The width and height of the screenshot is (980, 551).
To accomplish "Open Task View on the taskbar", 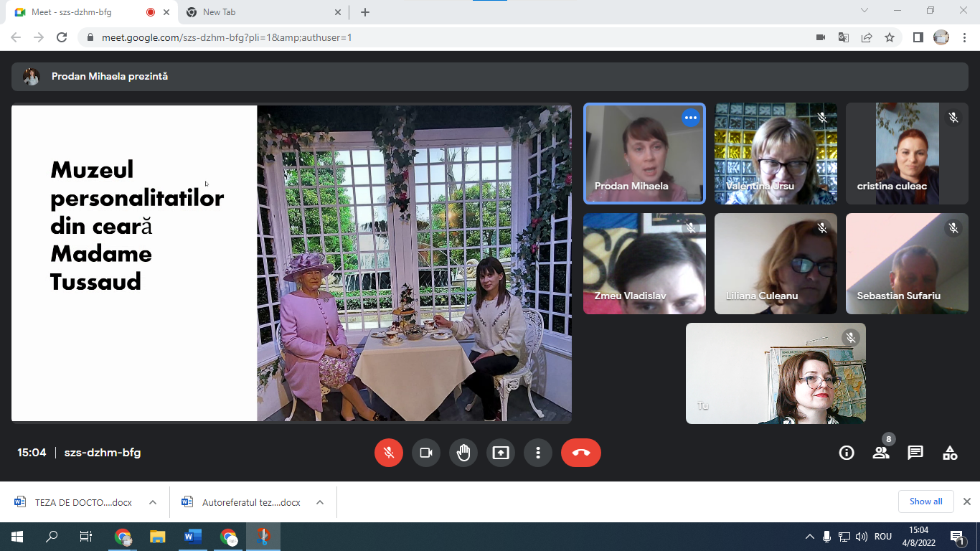I will tap(86, 537).
